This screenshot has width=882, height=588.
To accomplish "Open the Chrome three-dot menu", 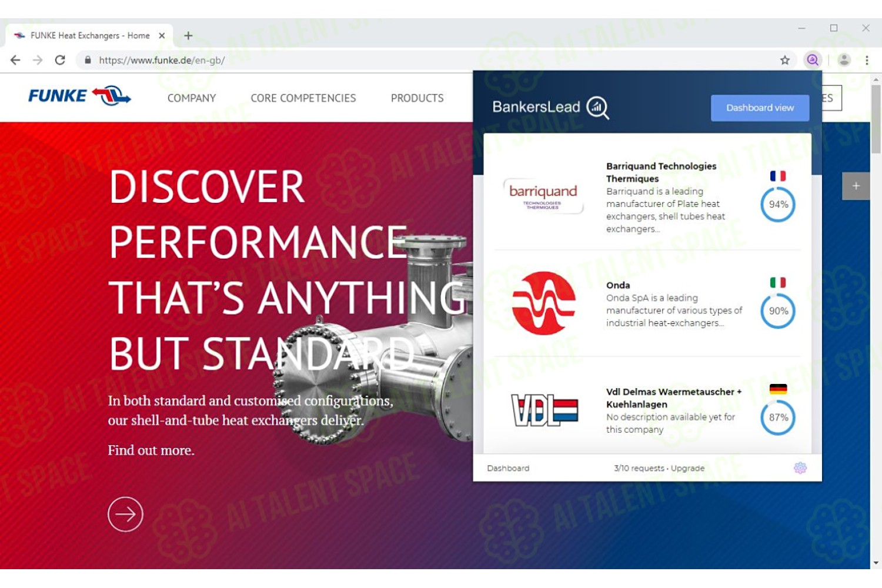I will point(867,60).
